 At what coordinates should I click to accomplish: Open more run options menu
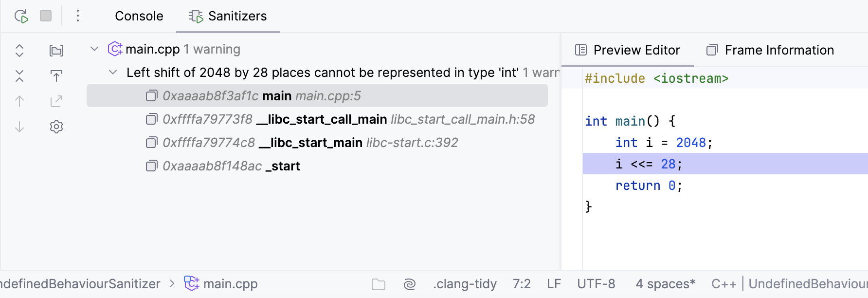pos(78,16)
